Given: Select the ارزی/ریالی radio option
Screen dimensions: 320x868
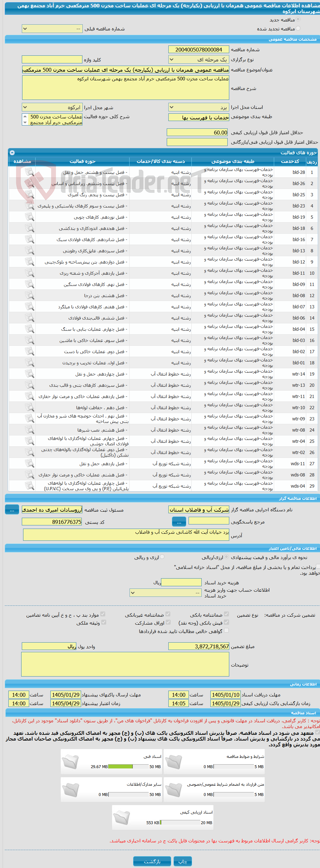Looking at the screenshot, I should coord(226,557).
